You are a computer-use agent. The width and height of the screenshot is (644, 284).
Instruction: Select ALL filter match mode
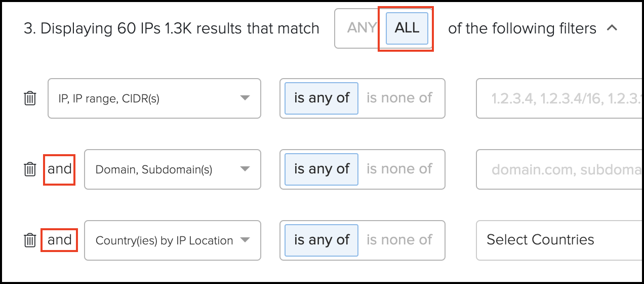[407, 28]
